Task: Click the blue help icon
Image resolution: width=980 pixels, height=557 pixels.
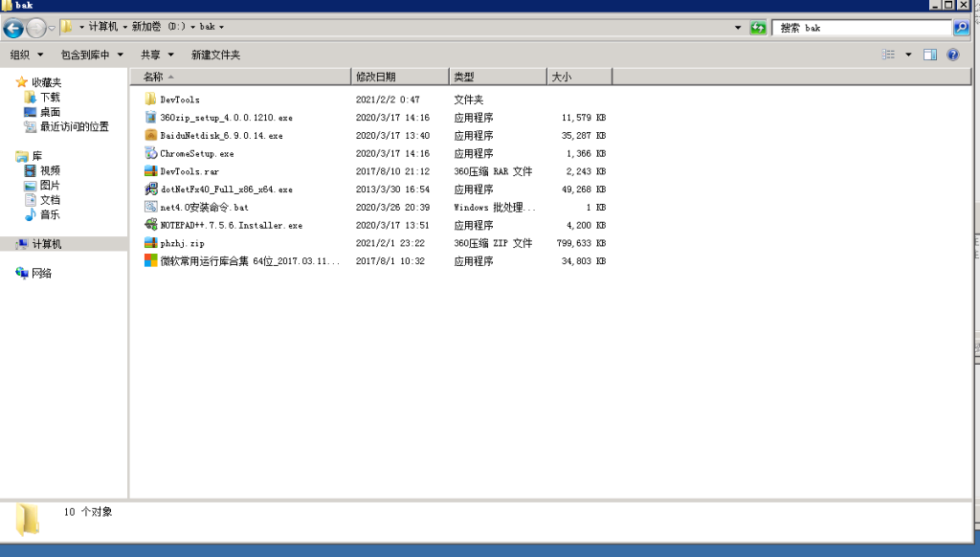Action: [952, 55]
